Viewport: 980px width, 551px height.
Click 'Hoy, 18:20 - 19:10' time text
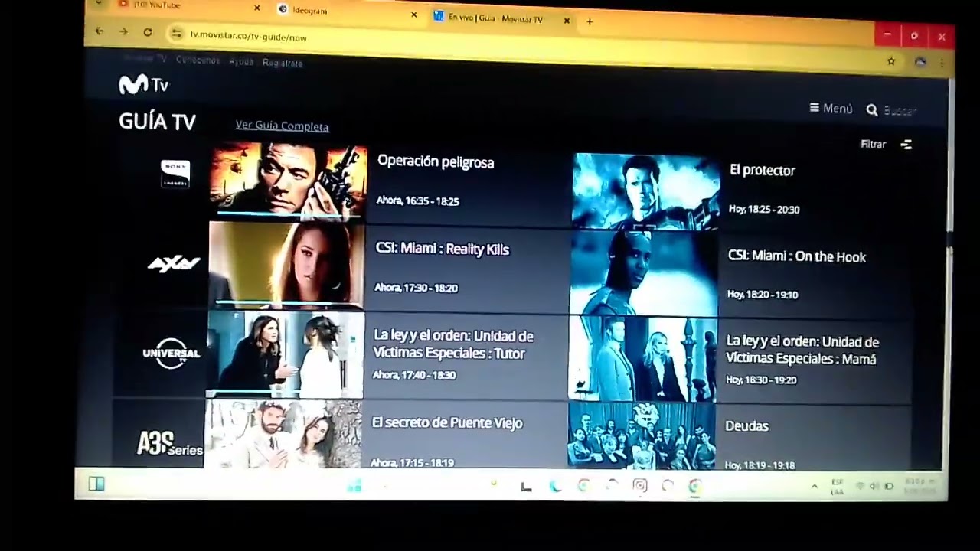763,295
